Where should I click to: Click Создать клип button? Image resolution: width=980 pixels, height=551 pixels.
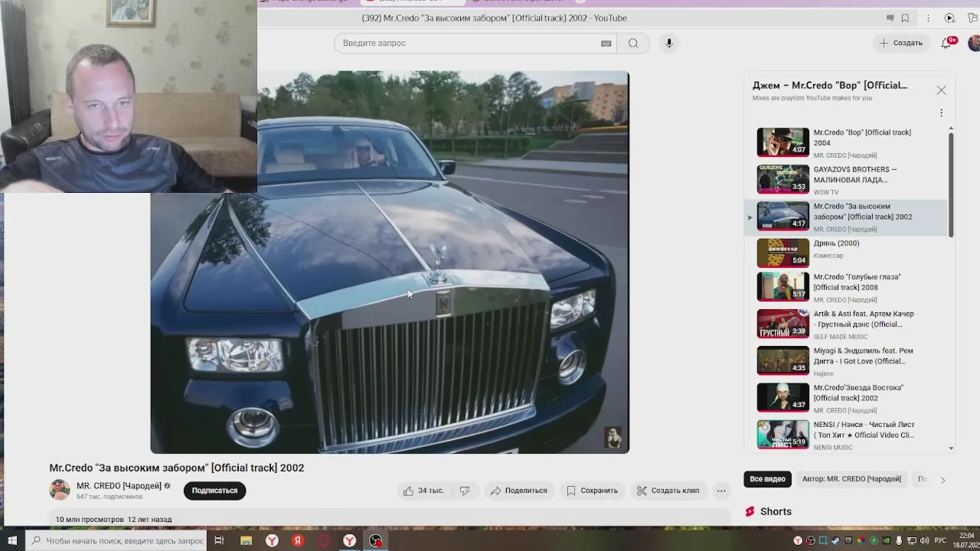tap(668, 491)
